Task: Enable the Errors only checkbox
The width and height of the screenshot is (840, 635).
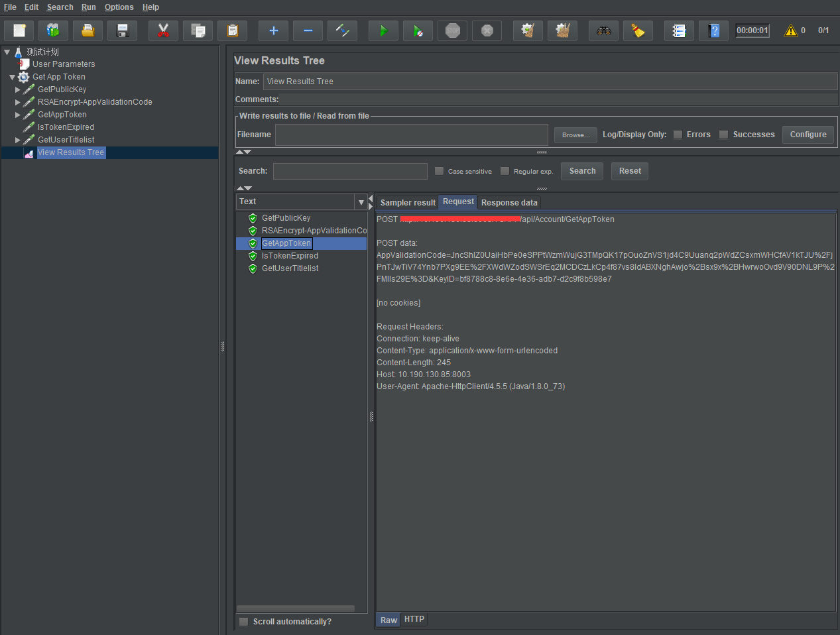Action: click(678, 135)
